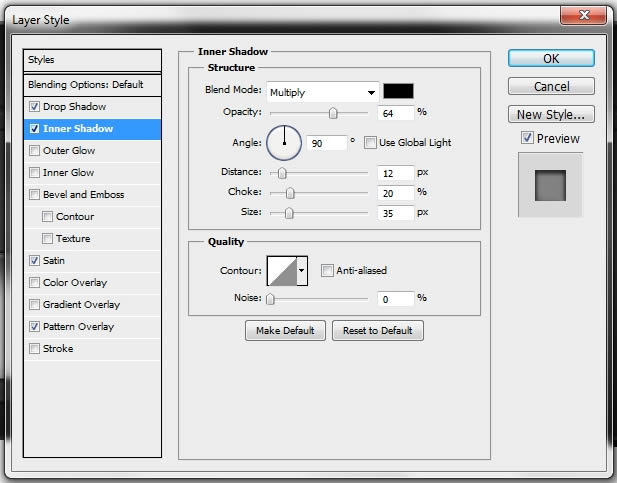This screenshot has width=617, height=483.
Task: Select the Satin style label
Action: click(54, 261)
